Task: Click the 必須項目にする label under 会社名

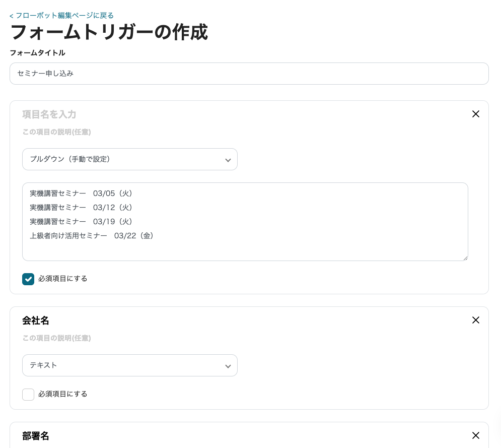Action: click(62, 394)
